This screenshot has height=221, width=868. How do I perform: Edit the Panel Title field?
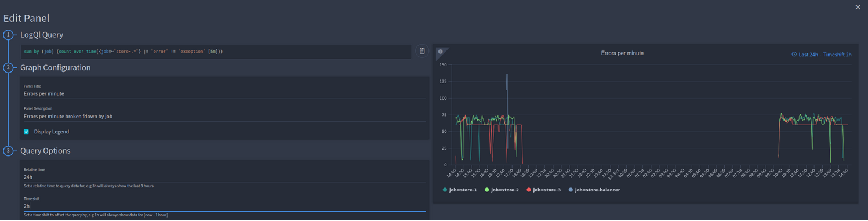click(x=224, y=93)
